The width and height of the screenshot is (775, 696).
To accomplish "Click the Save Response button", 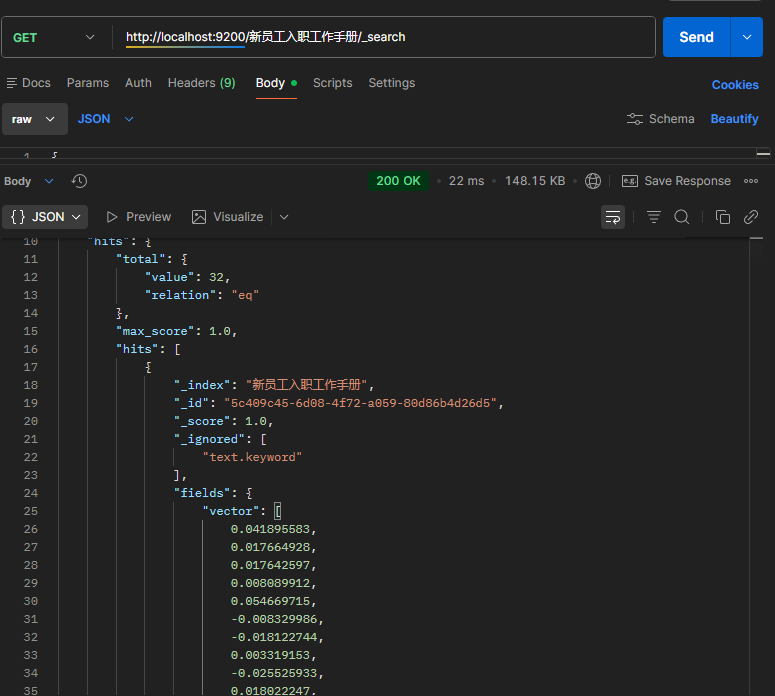I will click(x=677, y=181).
